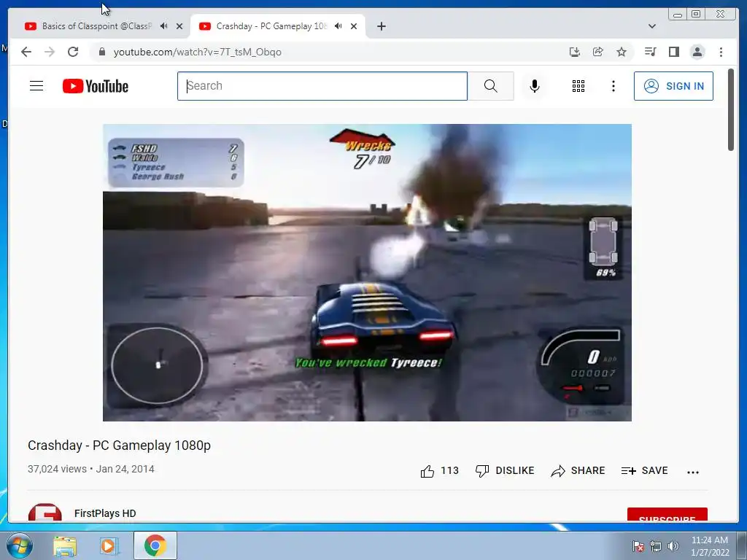This screenshot has width=747, height=560.
Task: Open the YouTube apps grid
Action: click(578, 86)
